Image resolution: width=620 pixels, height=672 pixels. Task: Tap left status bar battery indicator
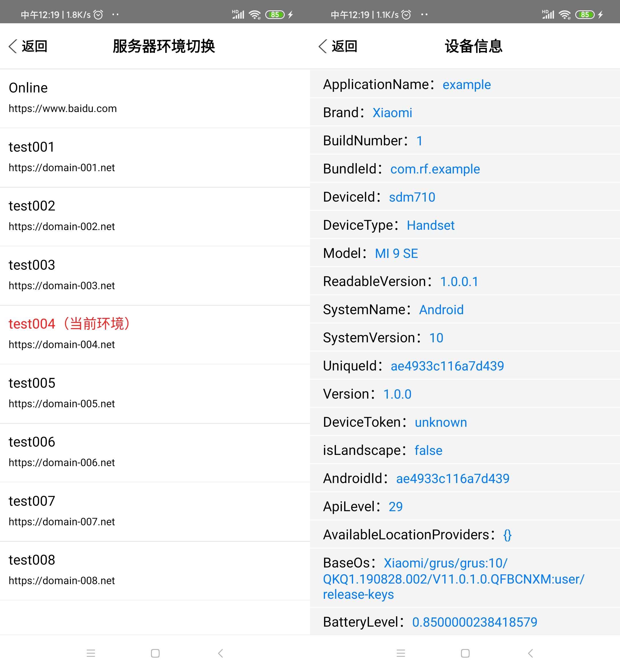[x=274, y=14]
